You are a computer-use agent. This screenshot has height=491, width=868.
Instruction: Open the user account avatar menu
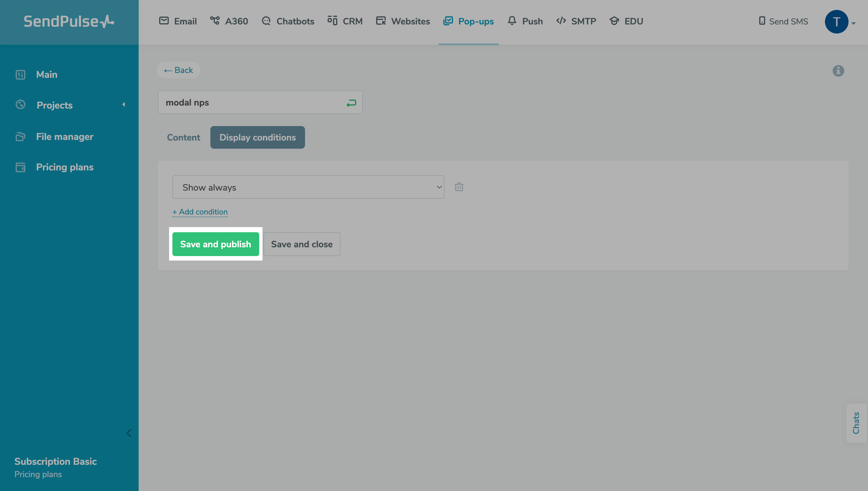(x=837, y=22)
